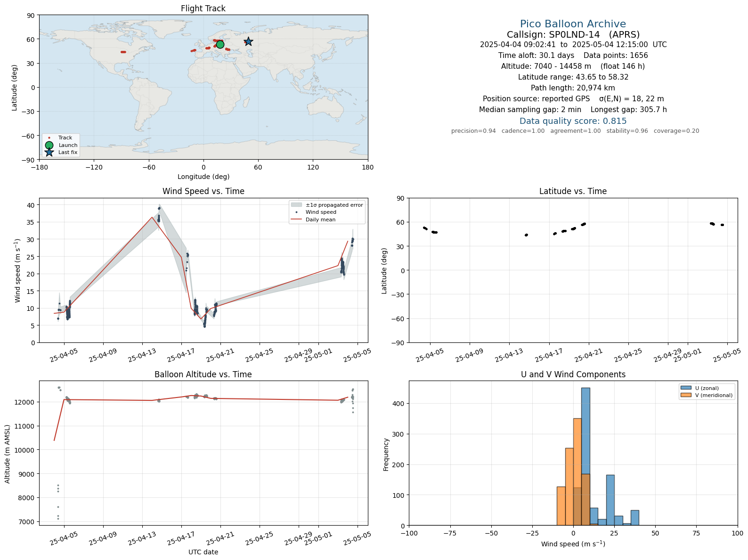Click the "Median sampling gap: 2 min" line

[x=573, y=110]
